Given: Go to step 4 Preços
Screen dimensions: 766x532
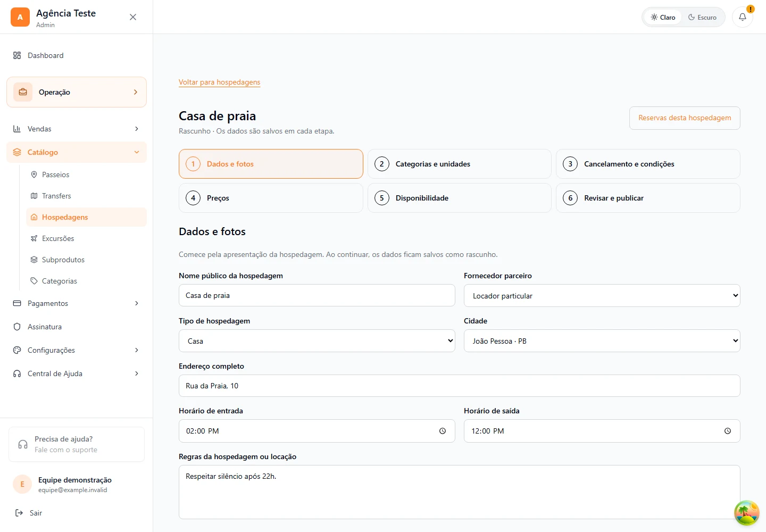Looking at the screenshot, I should point(271,198).
